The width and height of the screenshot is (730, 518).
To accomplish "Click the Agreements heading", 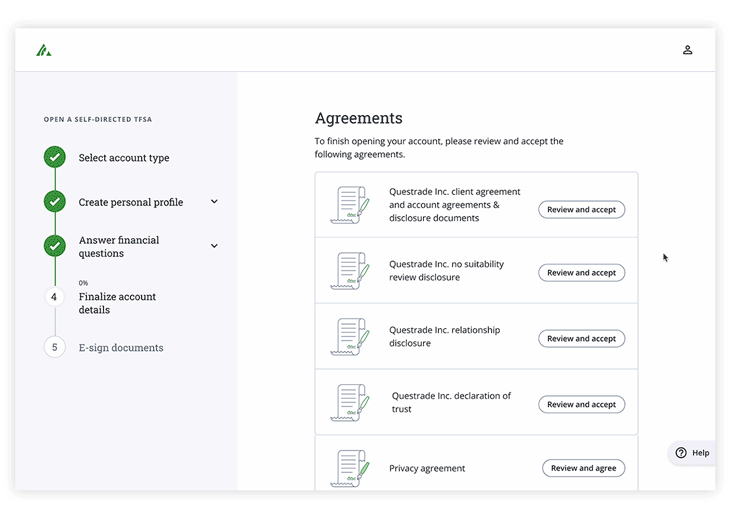I will click(358, 118).
